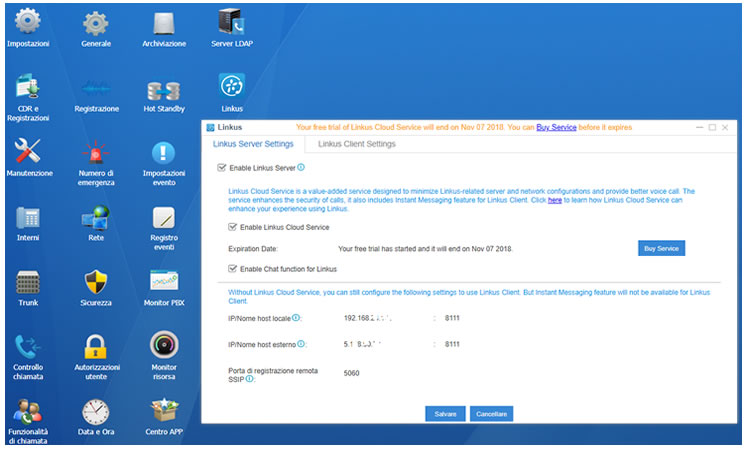
Task: Open the Rete network icon
Action: (x=96, y=218)
